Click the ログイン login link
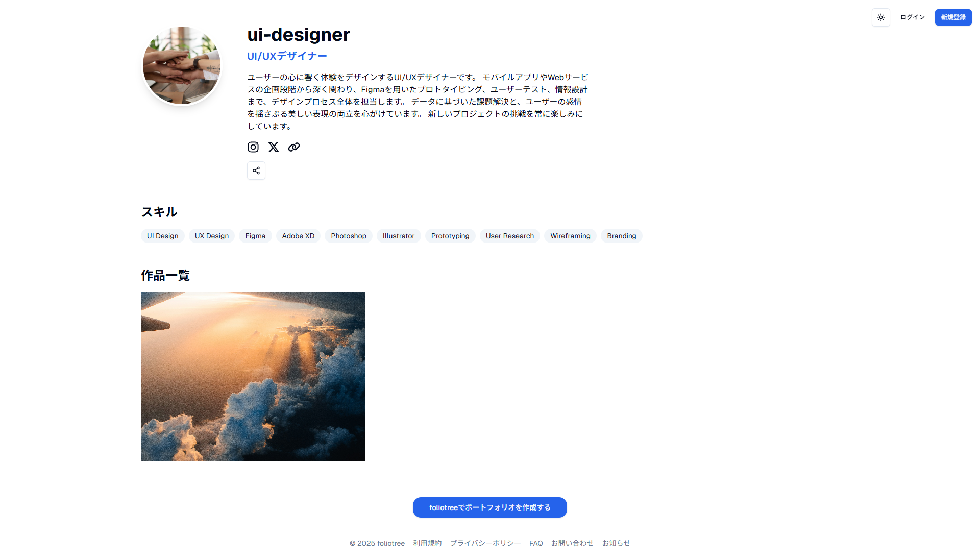Image resolution: width=980 pixels, height=557 pixels. [x=912, y=17]
